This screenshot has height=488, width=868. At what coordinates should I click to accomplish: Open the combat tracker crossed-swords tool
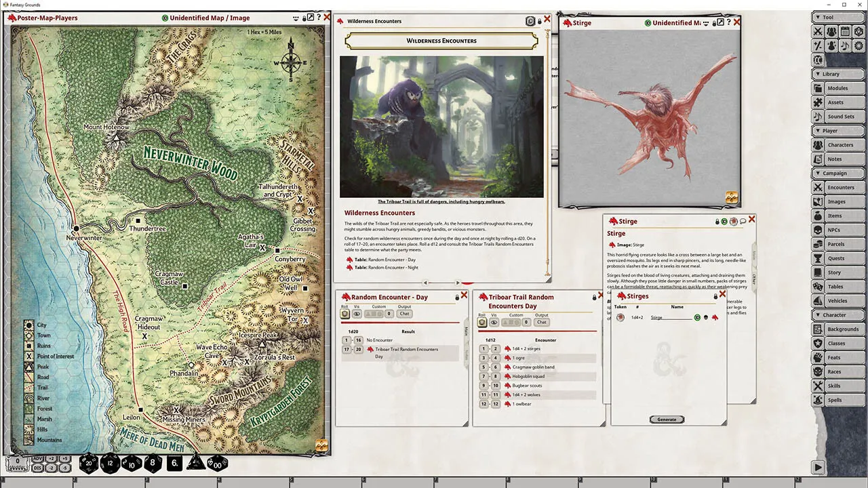[818, 31]
